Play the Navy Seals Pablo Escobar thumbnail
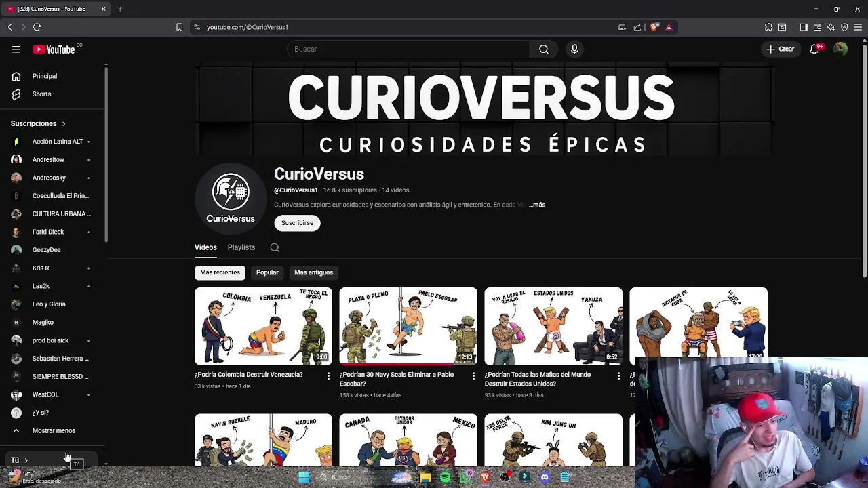868x488 pixels. (x=408, y=326)
